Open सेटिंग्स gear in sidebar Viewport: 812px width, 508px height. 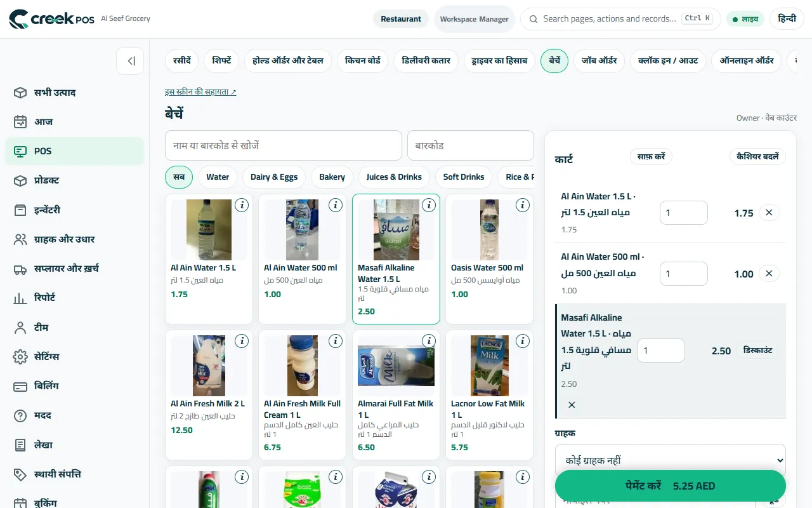point(20,356)
